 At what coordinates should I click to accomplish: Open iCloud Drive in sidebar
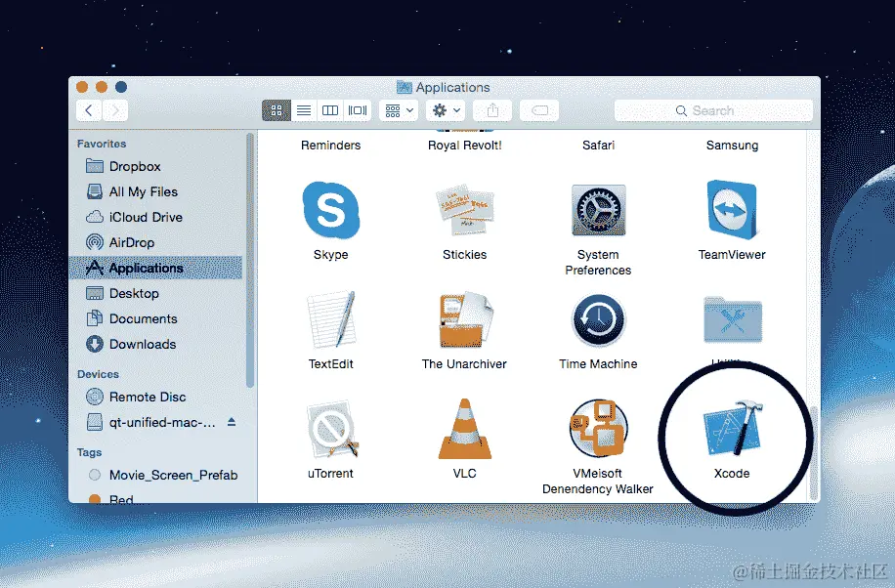pos(155,217)
